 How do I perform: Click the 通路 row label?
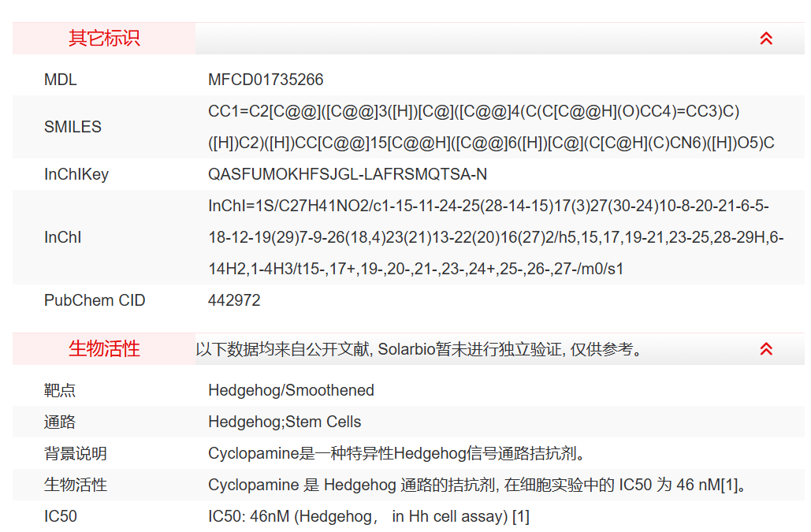coord(60,422)
